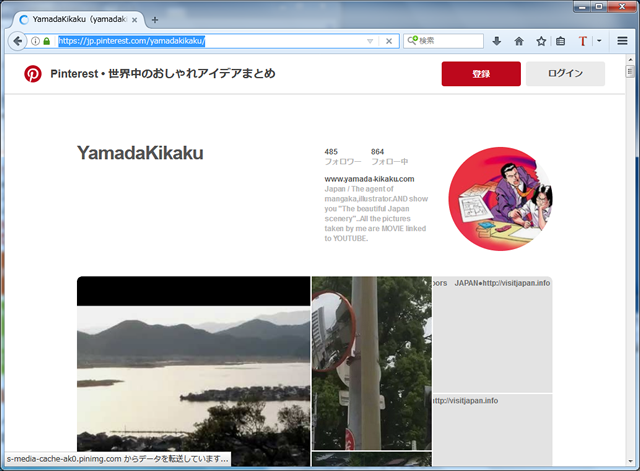Open the search engine selector magnifier dropdown
This screenshot has width=640, height=471.
[412, 41]
